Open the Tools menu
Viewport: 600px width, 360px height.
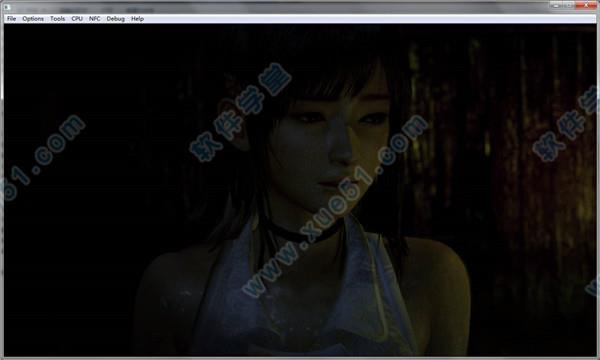coord(57,19)
